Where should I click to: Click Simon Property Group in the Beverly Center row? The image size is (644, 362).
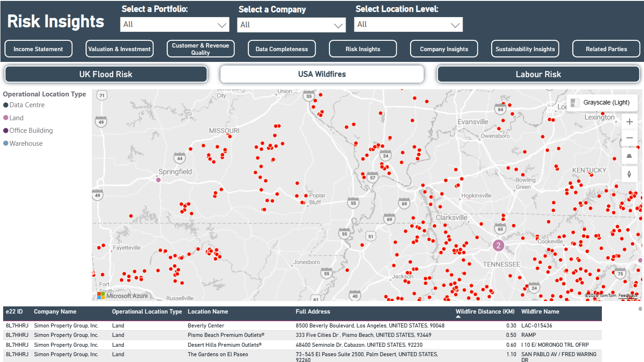(66, 326)
